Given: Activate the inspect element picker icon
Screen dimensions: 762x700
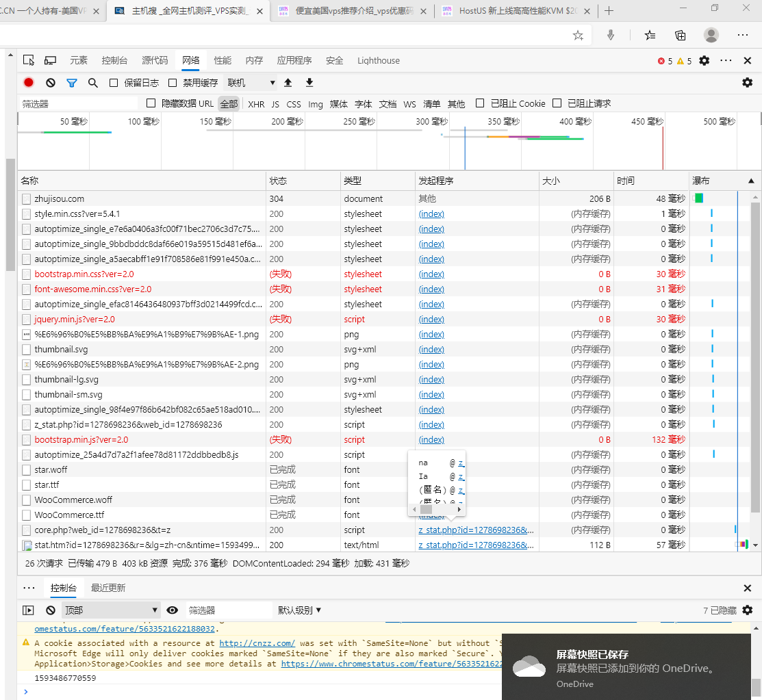Looking at the screenshot, I should click(x=29, y=60).
